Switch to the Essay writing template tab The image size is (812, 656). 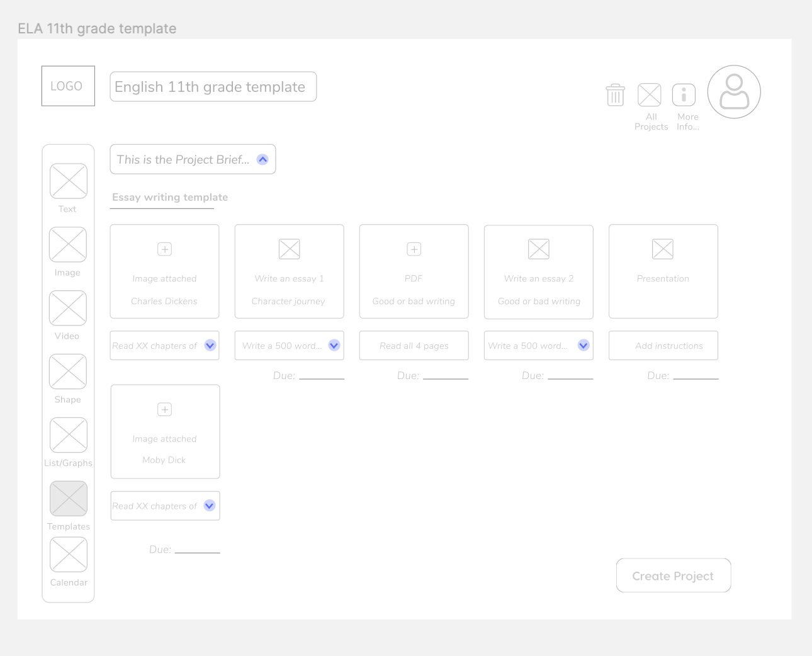coord(170,198)
